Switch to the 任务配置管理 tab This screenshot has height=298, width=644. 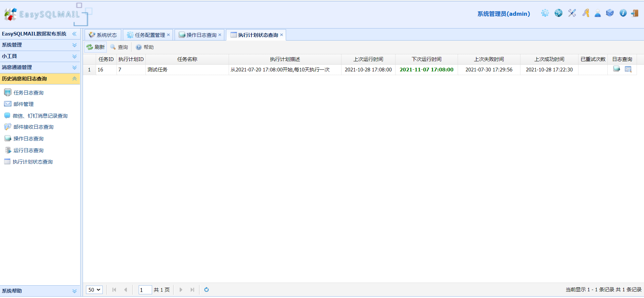[148, 35]
